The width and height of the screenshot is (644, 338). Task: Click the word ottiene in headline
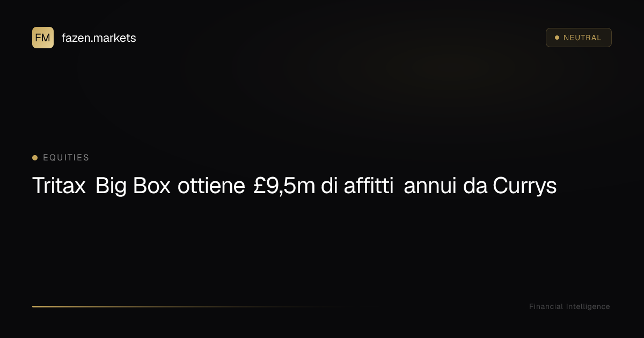(x=211, y=186)
